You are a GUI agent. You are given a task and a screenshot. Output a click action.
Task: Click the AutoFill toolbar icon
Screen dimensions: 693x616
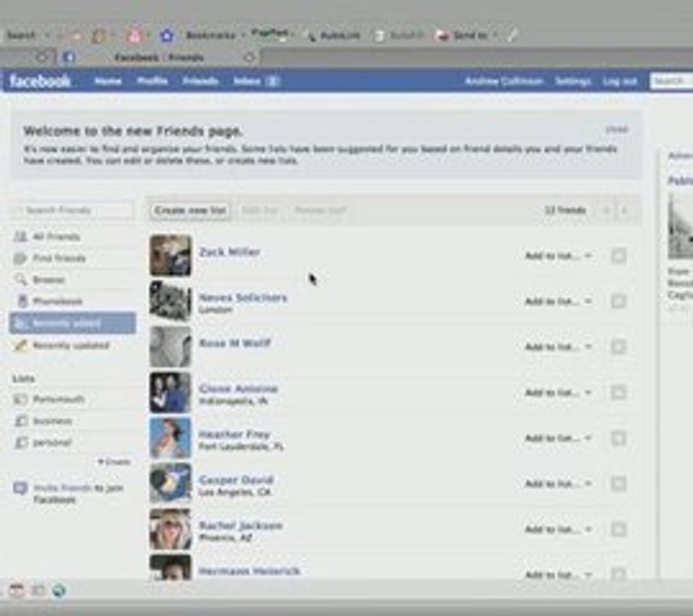click(x=379, y=36)
